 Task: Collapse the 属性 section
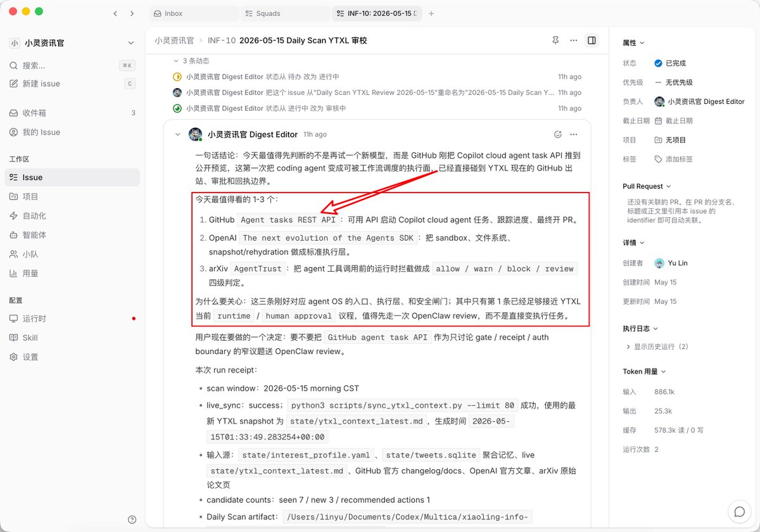(633, 43)
